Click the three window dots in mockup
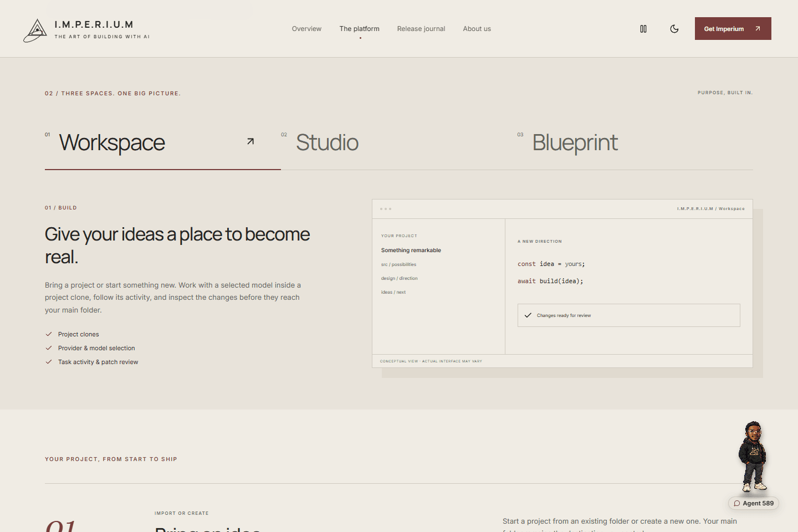Image resolution: width=798 pixels, height=532 pixels. (x=386, y=209)
